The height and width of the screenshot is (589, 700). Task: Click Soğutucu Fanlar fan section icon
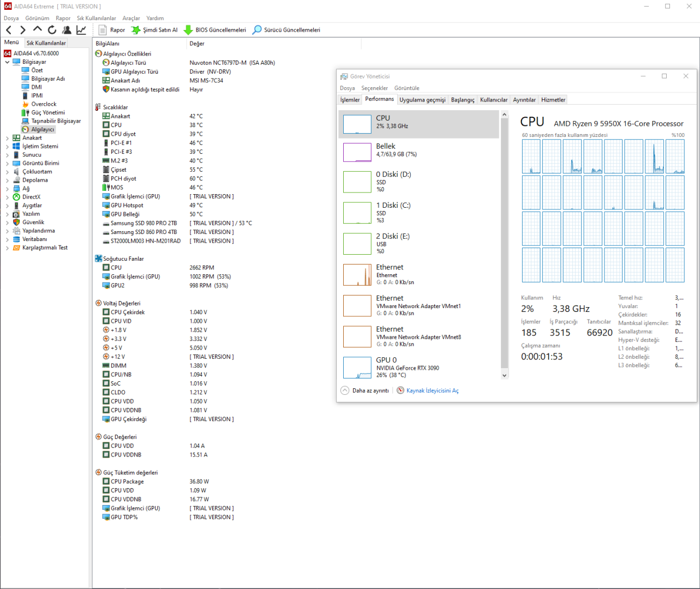click(98, 259)
